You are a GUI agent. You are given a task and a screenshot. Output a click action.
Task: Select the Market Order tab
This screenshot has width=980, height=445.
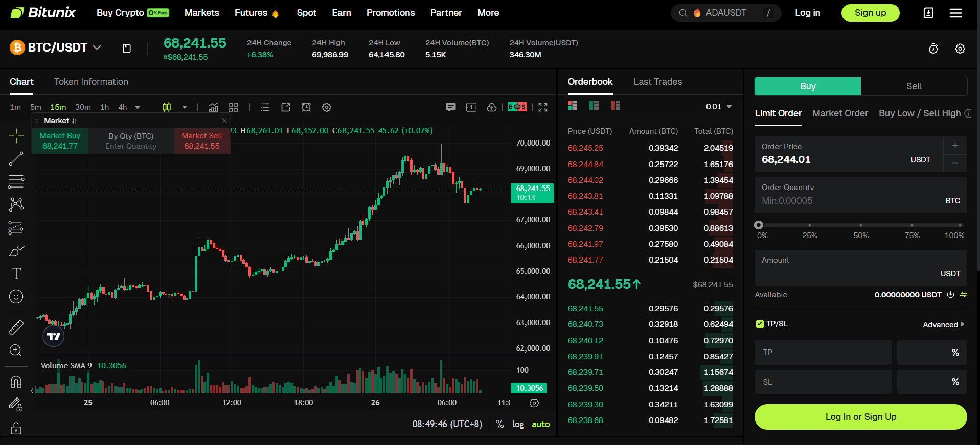[x=840, y=113]
